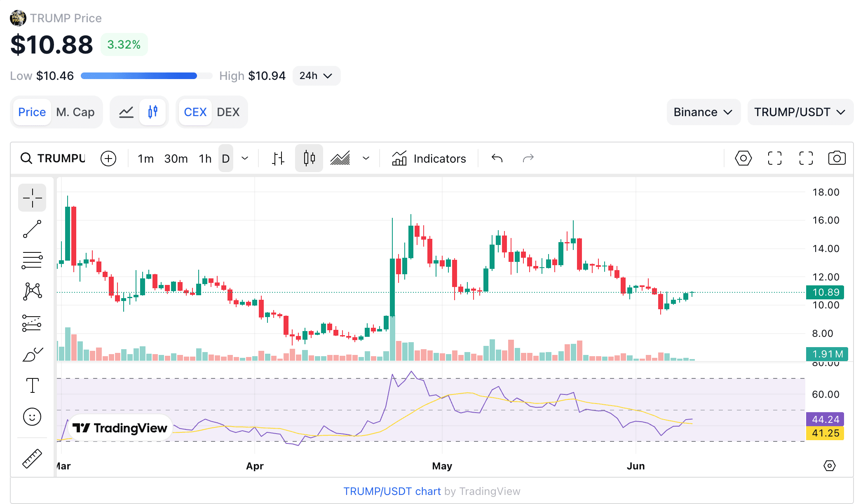Viewport: 863px width, 504px height.
Task: Switch to M. Cap view
Action: click(x=75, y=112)
